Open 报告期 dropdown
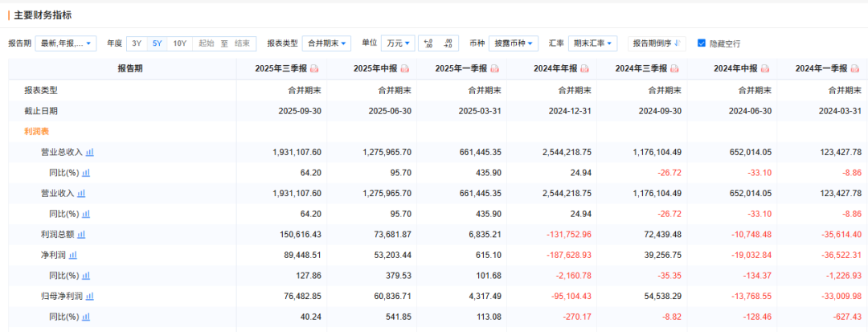This screenshot has width=868, height=332. click(66, 43)
